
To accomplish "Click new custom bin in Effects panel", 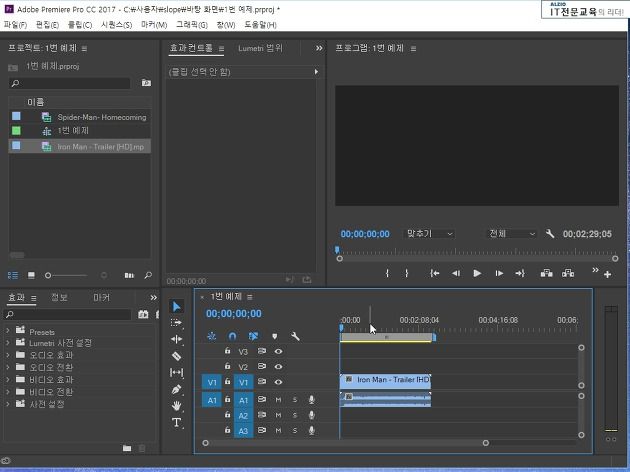I will coord(127,448).
